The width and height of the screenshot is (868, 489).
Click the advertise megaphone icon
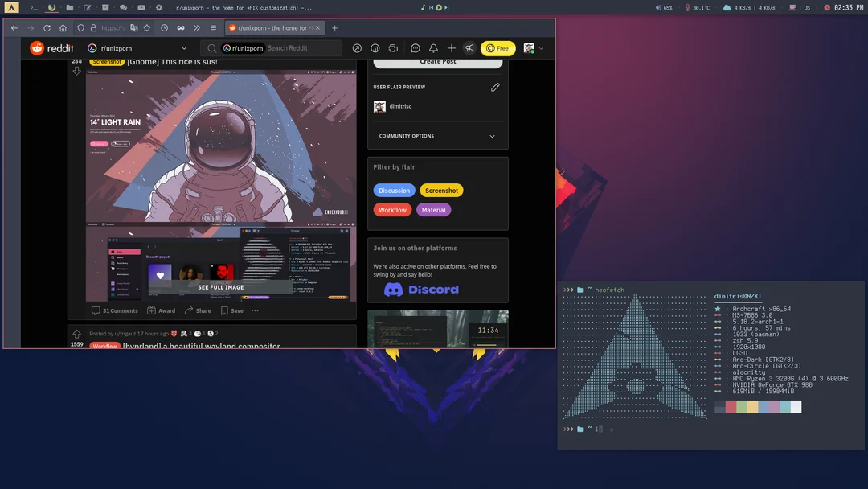(469, 48)
